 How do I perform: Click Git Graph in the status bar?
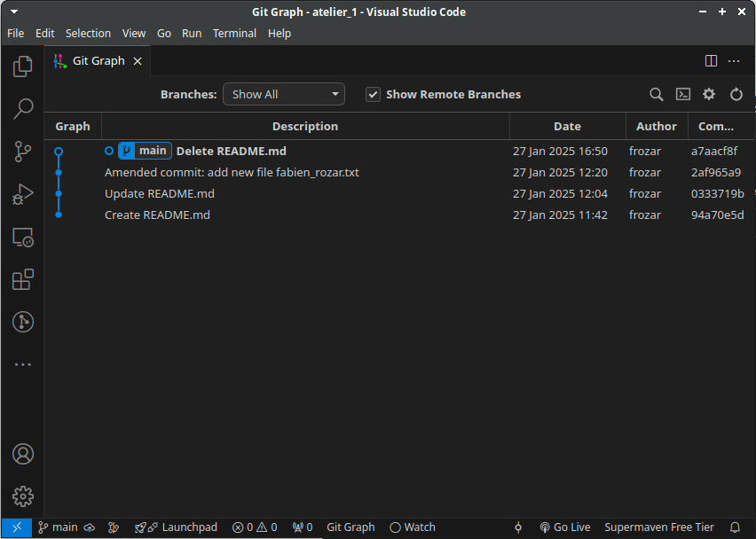tap(350, 527)
